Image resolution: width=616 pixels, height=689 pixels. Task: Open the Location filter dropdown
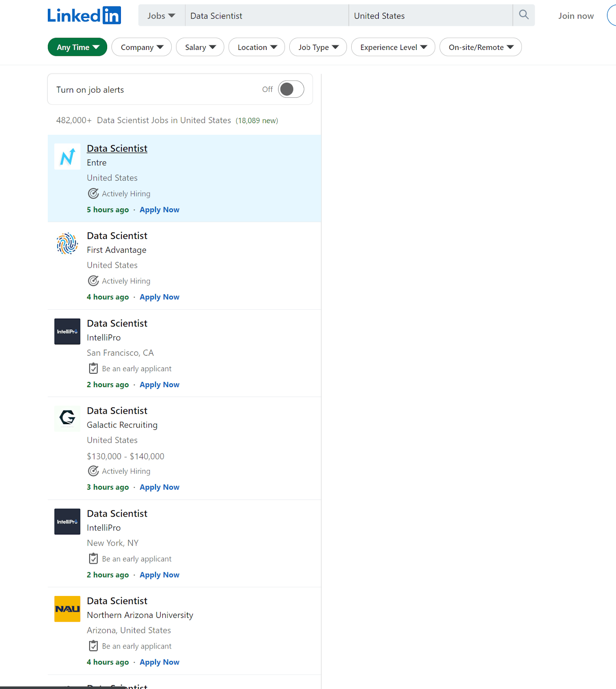coord(257,47)
